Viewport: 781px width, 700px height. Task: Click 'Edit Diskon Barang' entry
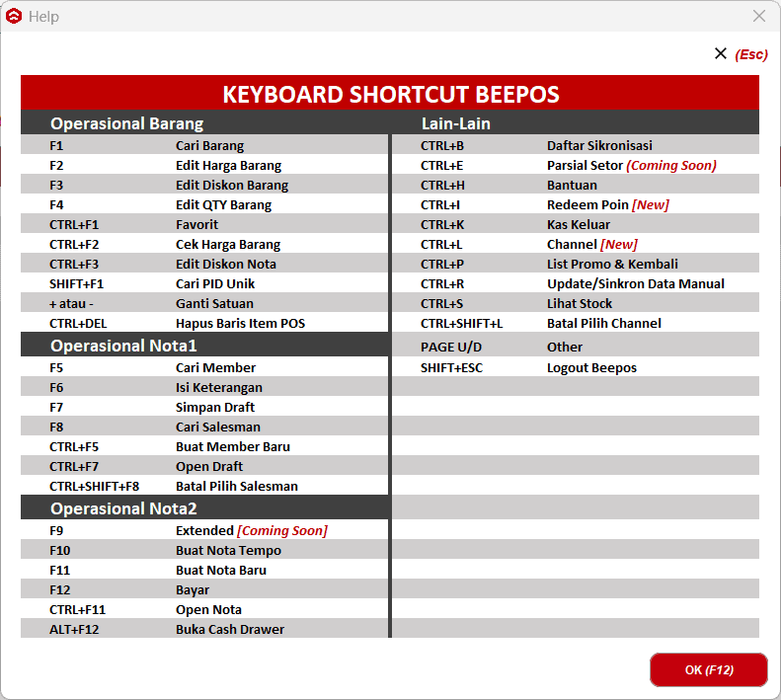pos(232,186)
